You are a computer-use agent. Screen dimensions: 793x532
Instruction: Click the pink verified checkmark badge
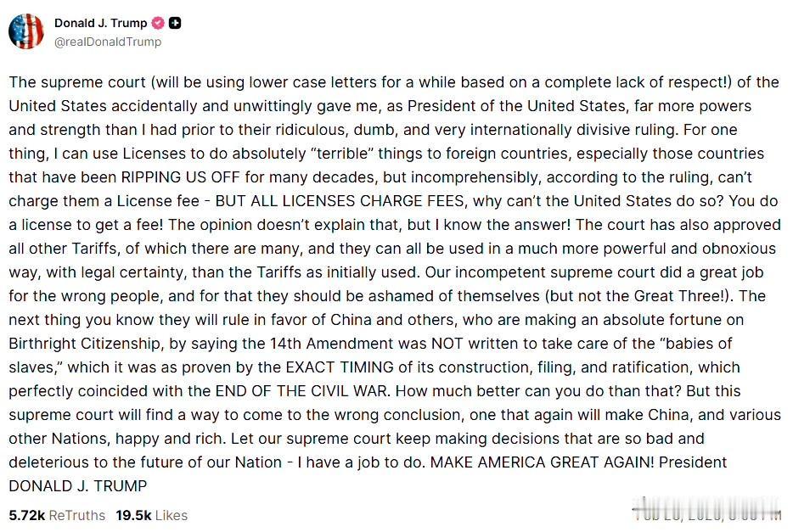158,23
